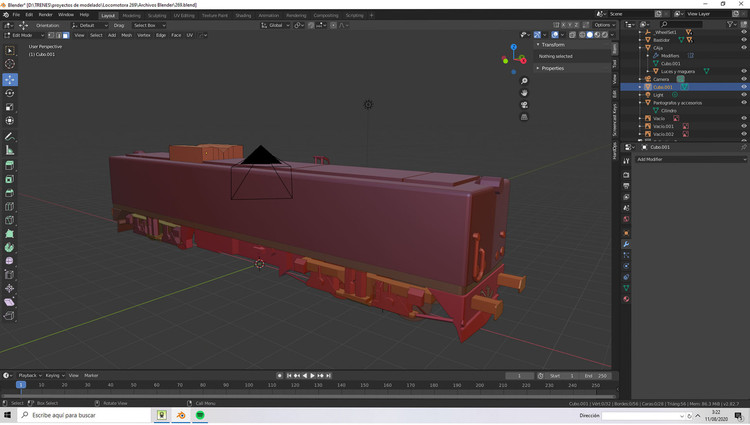Choose the Spin tool
Screen dimensions: 750x425
10,248
